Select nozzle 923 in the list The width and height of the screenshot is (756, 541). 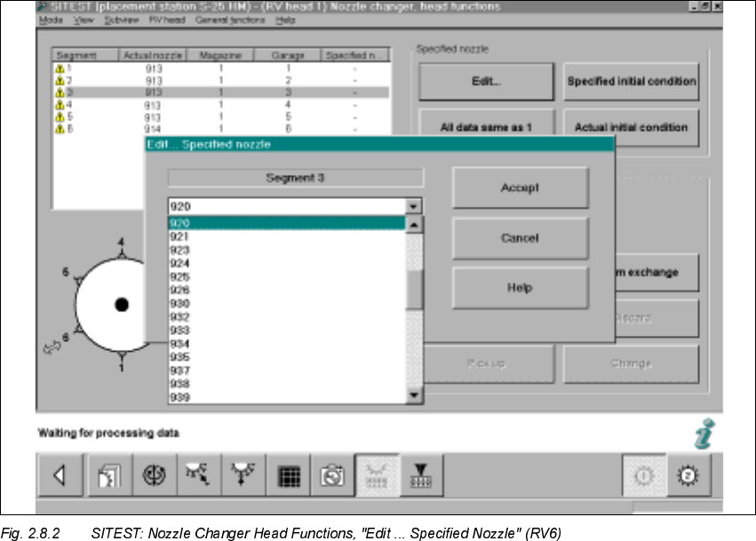(287, 250)
